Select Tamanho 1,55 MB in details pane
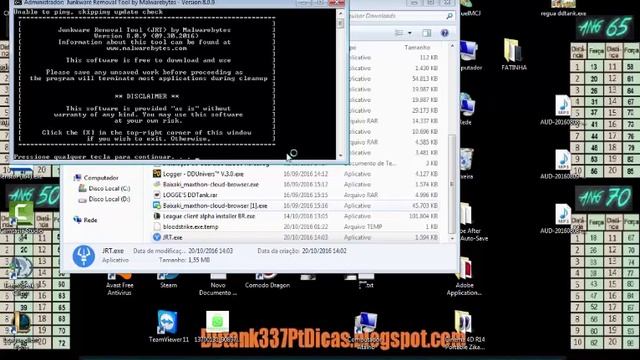 click(x=184, y=260)
